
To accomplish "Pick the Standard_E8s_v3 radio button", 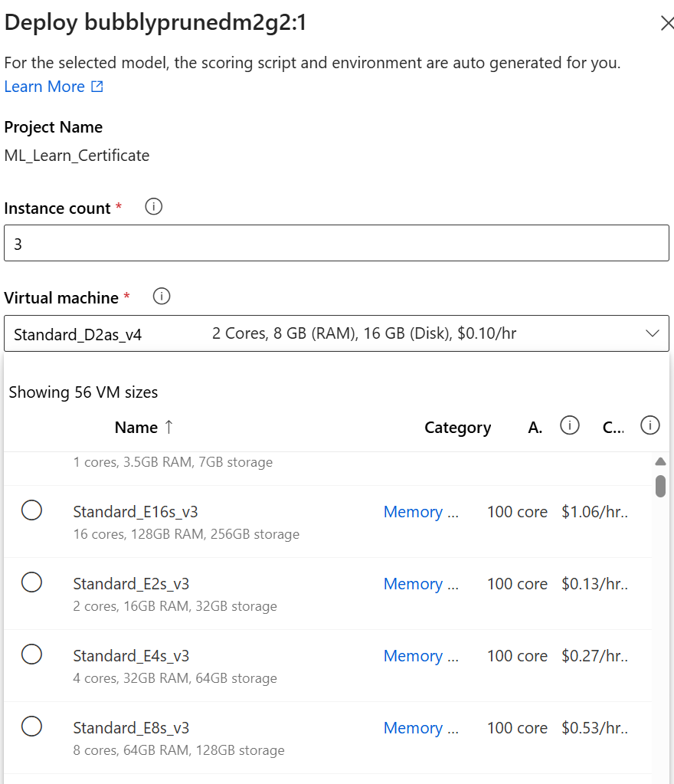I will tap(32, 727).
